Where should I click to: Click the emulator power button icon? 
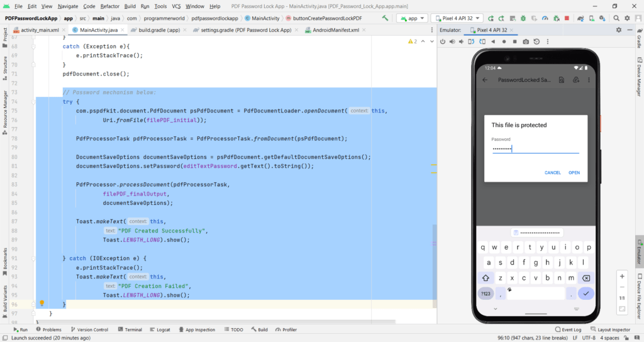pos(442,41)
